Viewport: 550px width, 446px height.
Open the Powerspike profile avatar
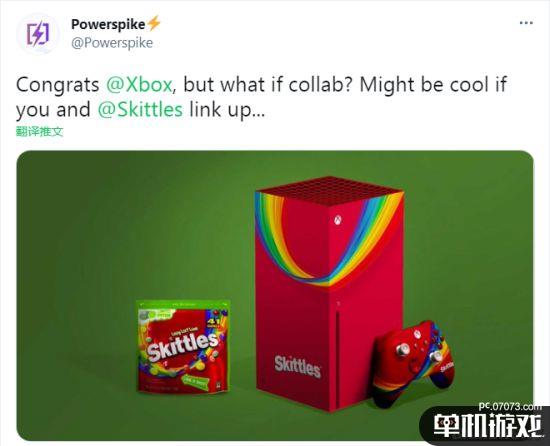pyautogui.click(x=38, y=34)
